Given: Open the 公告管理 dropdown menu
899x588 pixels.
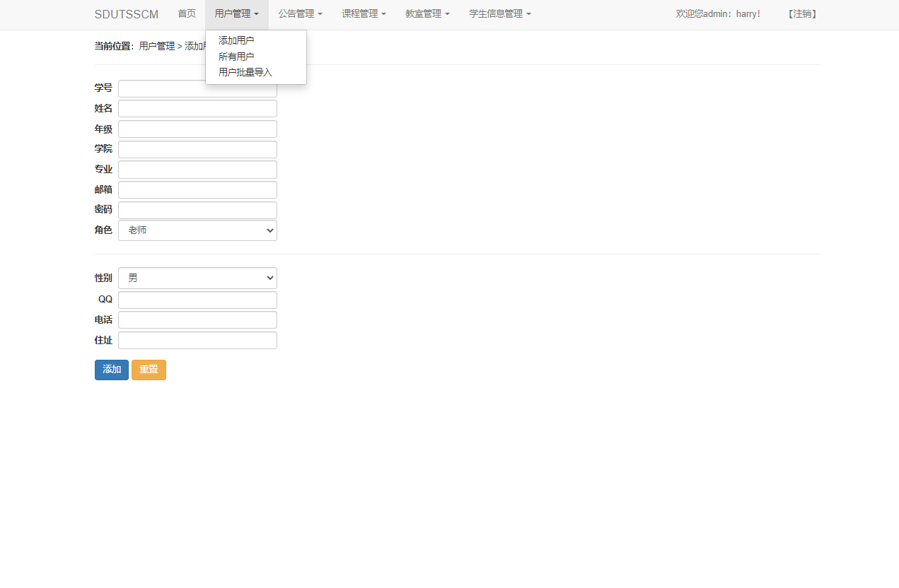Looking at the screenshot, I should [x=300, y=14].
